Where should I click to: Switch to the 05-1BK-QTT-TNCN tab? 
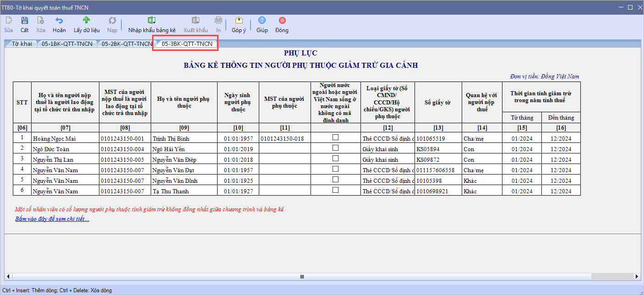(x=67, y=44)
